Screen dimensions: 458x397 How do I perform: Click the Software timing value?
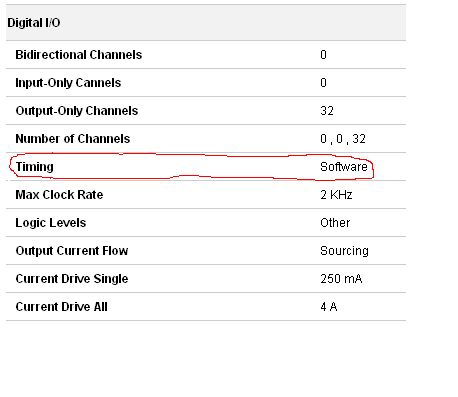(344, 167)
